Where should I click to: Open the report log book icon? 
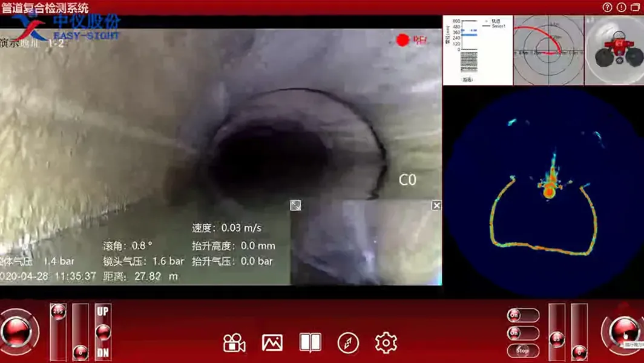[x=309, y=342]
